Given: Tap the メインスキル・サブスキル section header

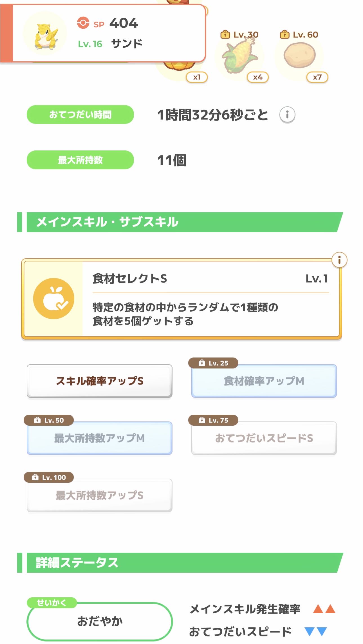Looking at the screenshot, I should 180,222.
